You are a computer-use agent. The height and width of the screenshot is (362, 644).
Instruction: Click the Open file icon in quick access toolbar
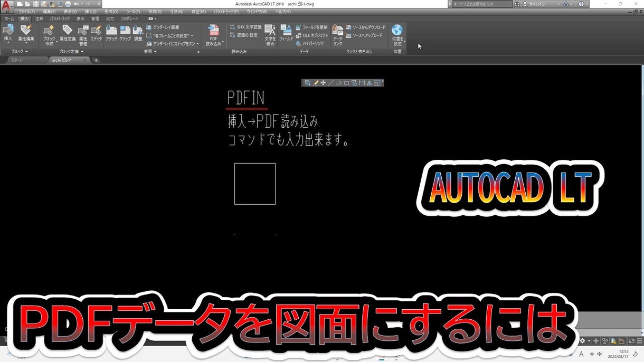click(27, 4)
